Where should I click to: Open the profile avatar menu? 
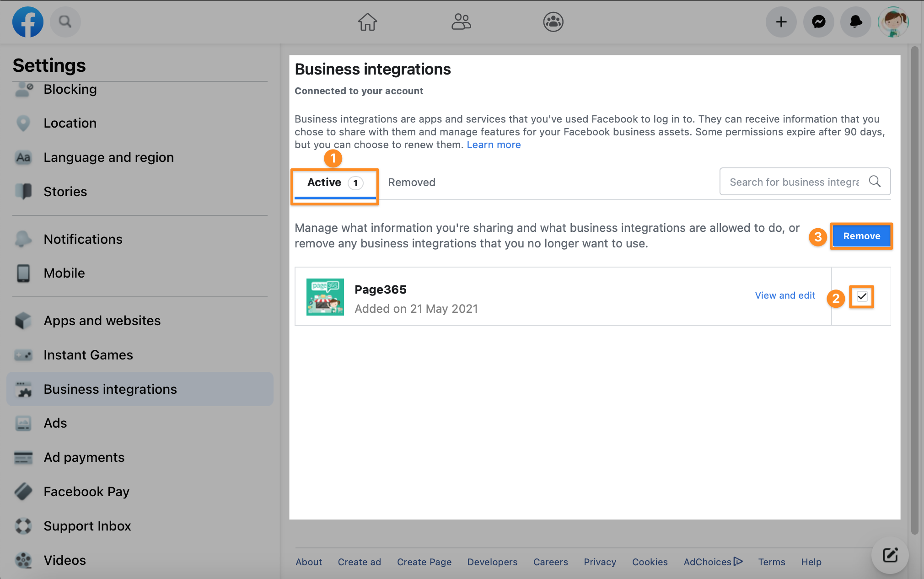tap(893, 21)
